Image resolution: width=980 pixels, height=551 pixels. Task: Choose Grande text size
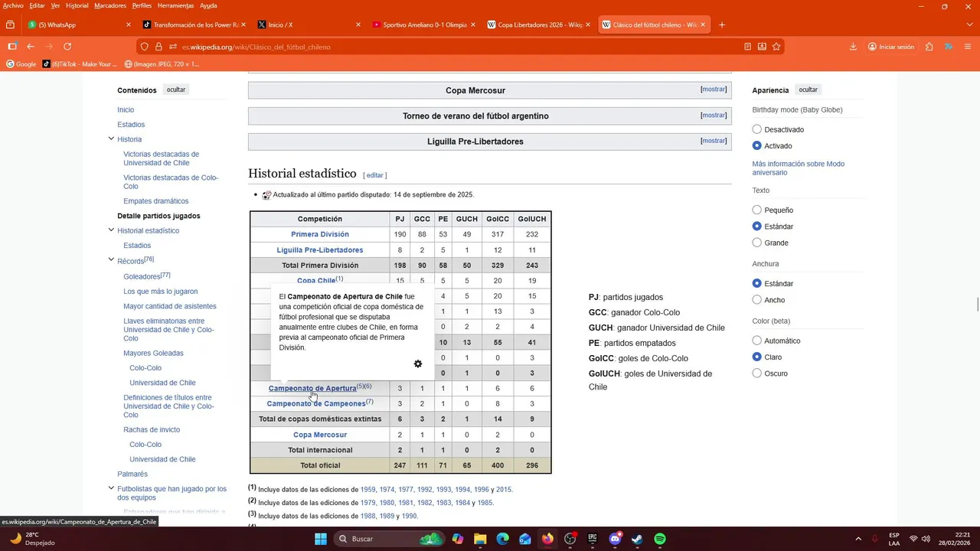tap(757, 243)
